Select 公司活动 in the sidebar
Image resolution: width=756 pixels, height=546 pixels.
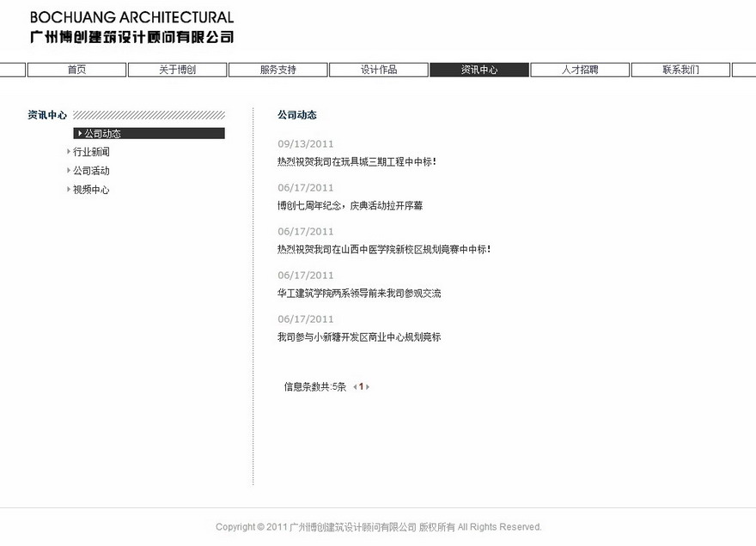[91, 171]
